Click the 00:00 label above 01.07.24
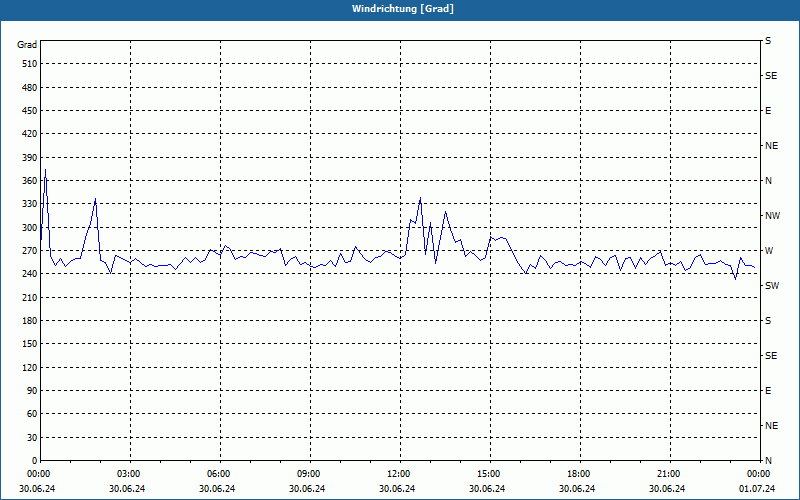Screen dimensions: 800x500 click(758, 473)
